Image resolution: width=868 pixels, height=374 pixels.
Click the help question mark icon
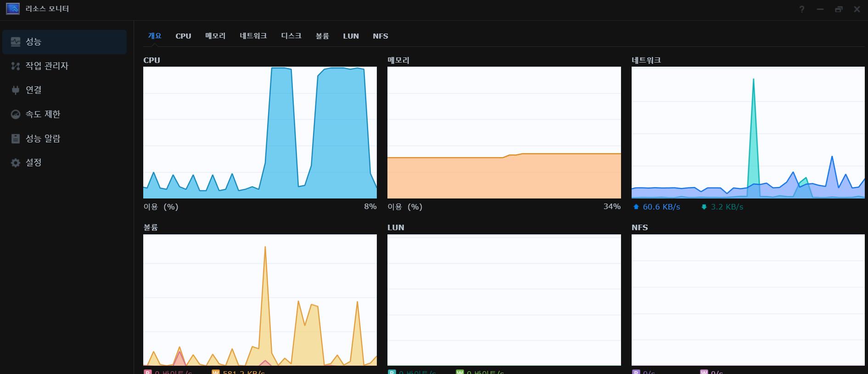[801, 9]
